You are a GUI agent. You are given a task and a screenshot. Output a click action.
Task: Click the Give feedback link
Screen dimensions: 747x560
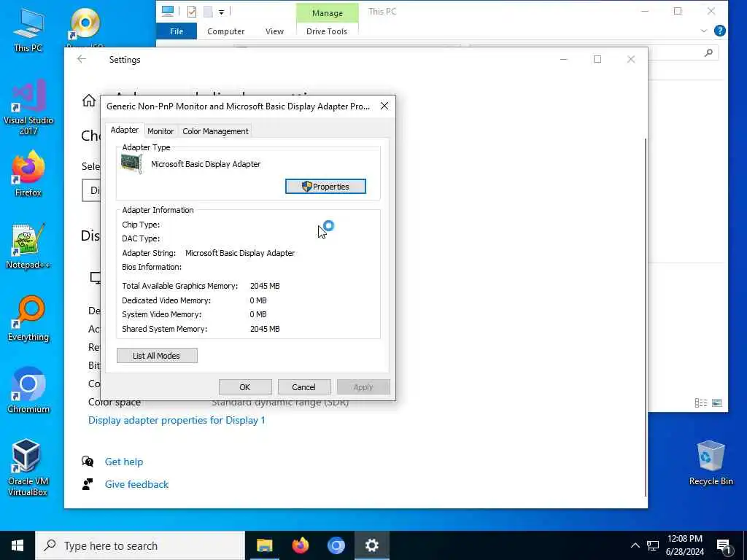(x=136, y=484)
